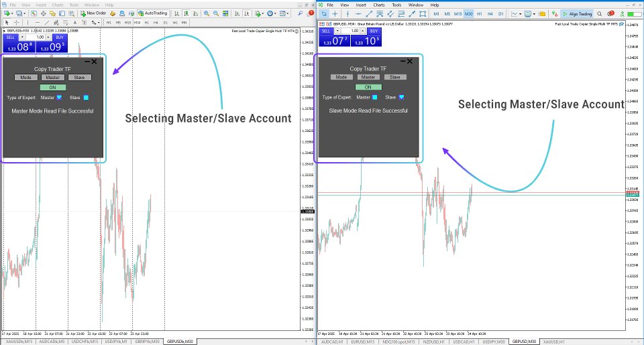644x345 pixels.
Task: Select the text label tool in MT4 toolbar
Action: click(x=74, y=23)
